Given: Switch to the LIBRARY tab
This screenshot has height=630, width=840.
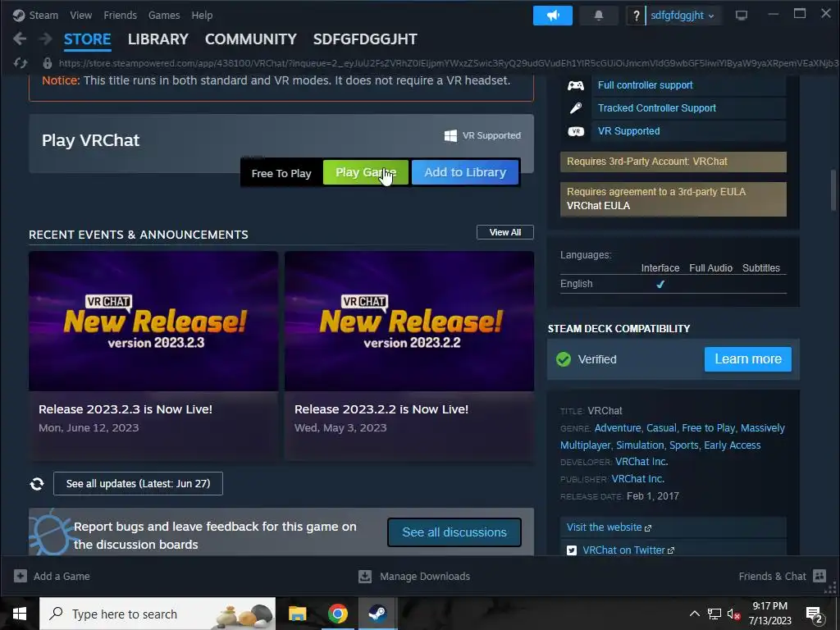Looking at the screenshot, I should pos(158,39).
